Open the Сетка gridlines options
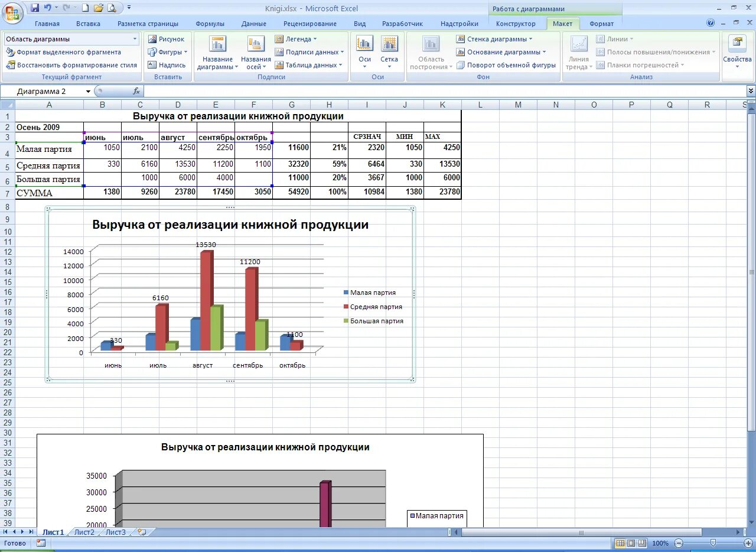This screenshot has height=552, width=756. tap(389, 53)
